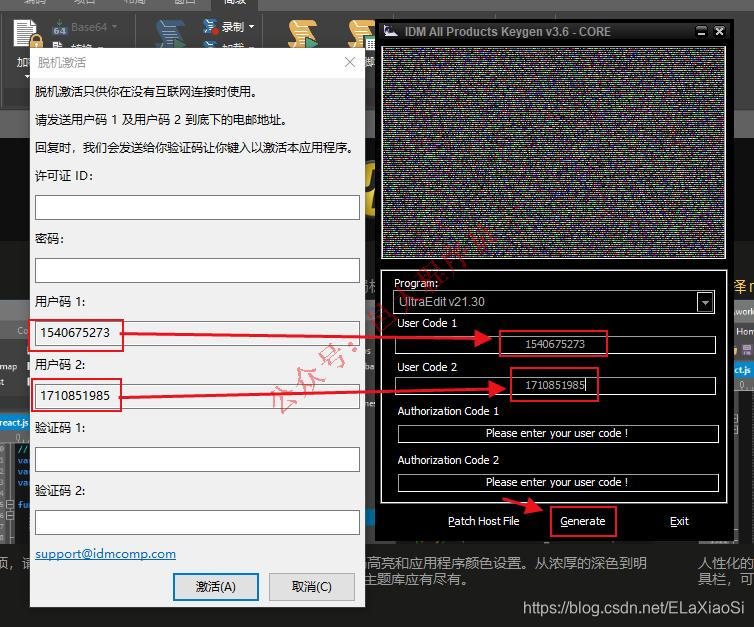This screenshot has width=754, height=627.
Task: Click the 录制 record macro icon
Action: 210,27
